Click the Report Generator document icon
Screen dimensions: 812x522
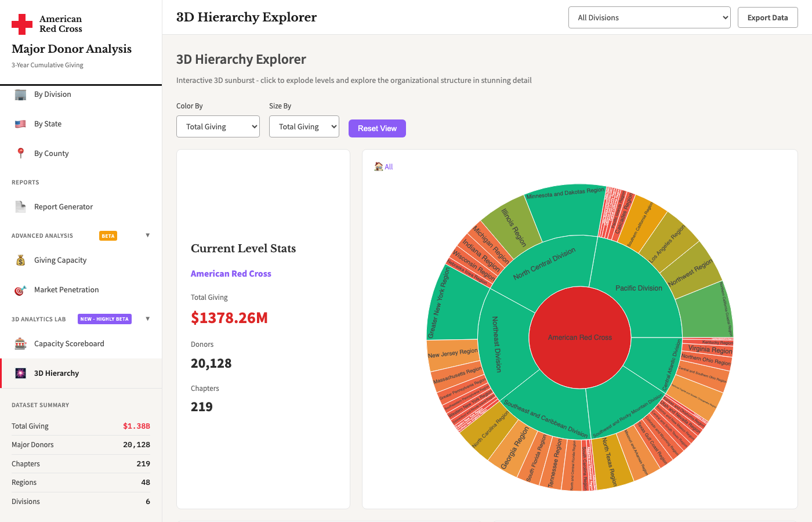[21, 206]
